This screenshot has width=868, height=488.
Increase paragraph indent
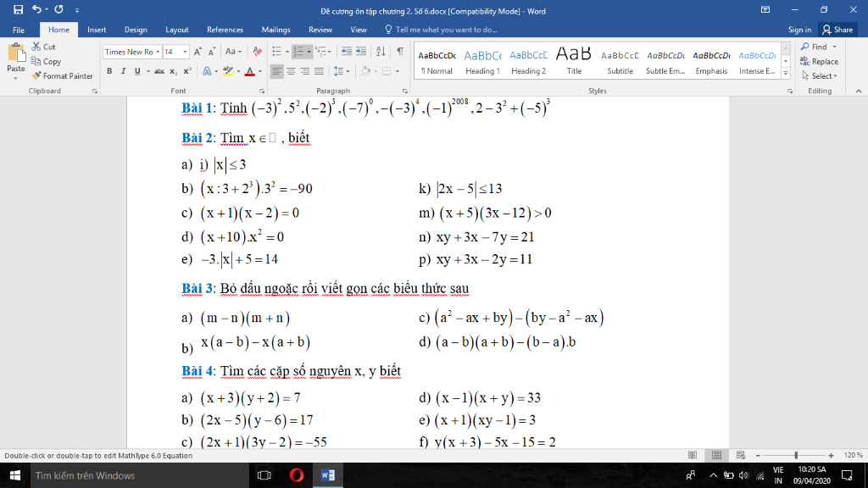361,52
